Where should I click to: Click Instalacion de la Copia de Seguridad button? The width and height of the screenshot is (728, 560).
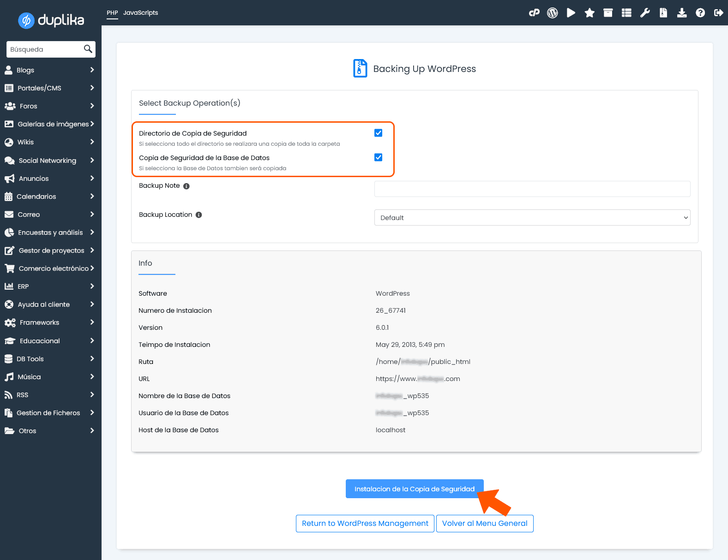click(x=414, y=489)
